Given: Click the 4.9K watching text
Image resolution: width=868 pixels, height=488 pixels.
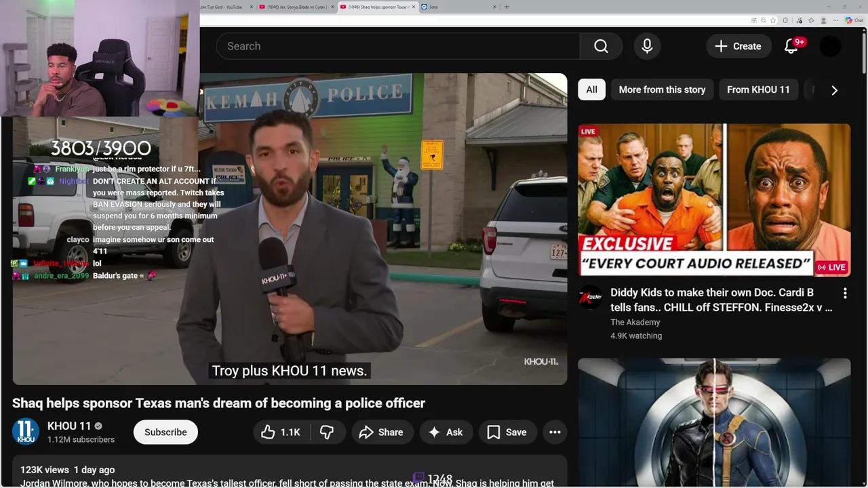Looking at the screenshot, I should pos(636,335).
